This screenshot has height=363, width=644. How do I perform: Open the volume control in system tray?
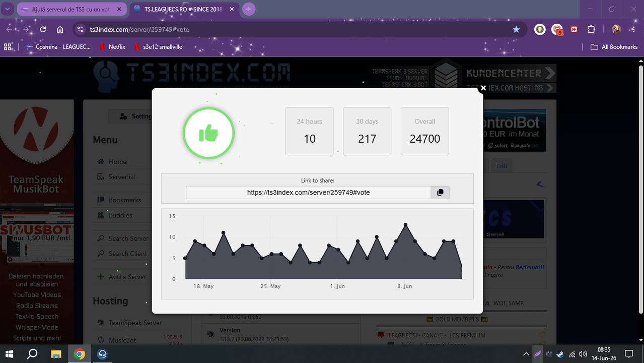point(583,354)
